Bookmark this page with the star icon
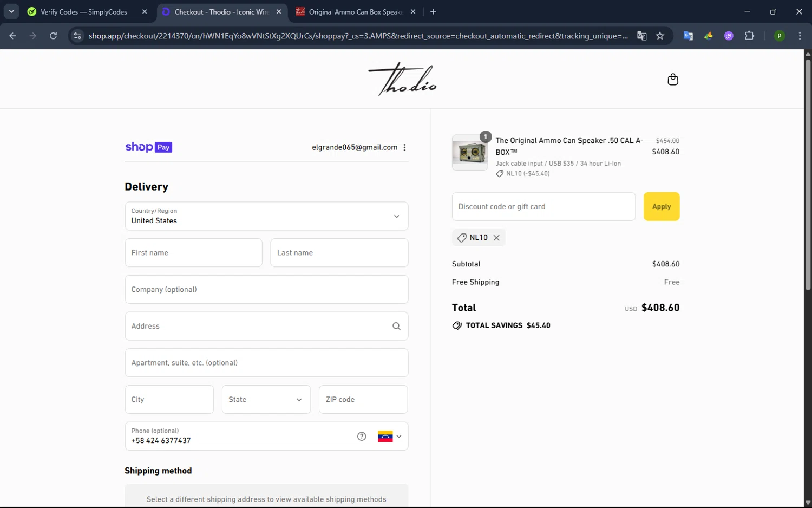812x508 pixels. click(660, 36)
